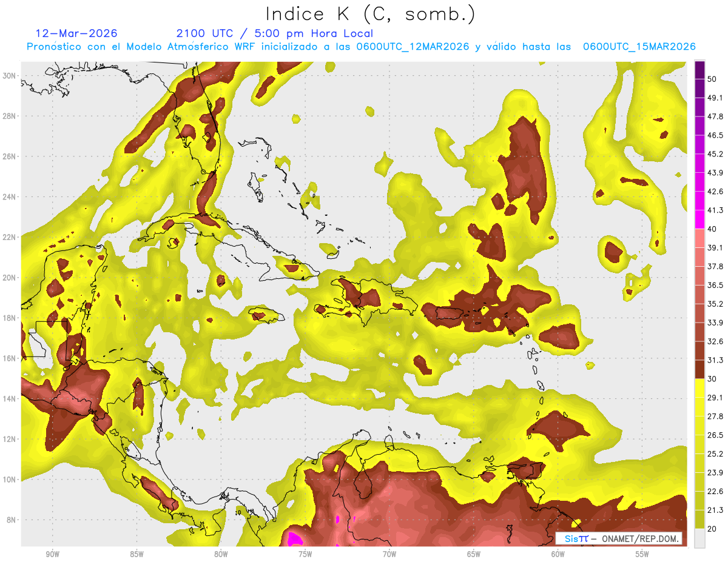Screen dimensions: 728x562
Task: Click colorbar value "45.2"
Action: coord(715,154)
